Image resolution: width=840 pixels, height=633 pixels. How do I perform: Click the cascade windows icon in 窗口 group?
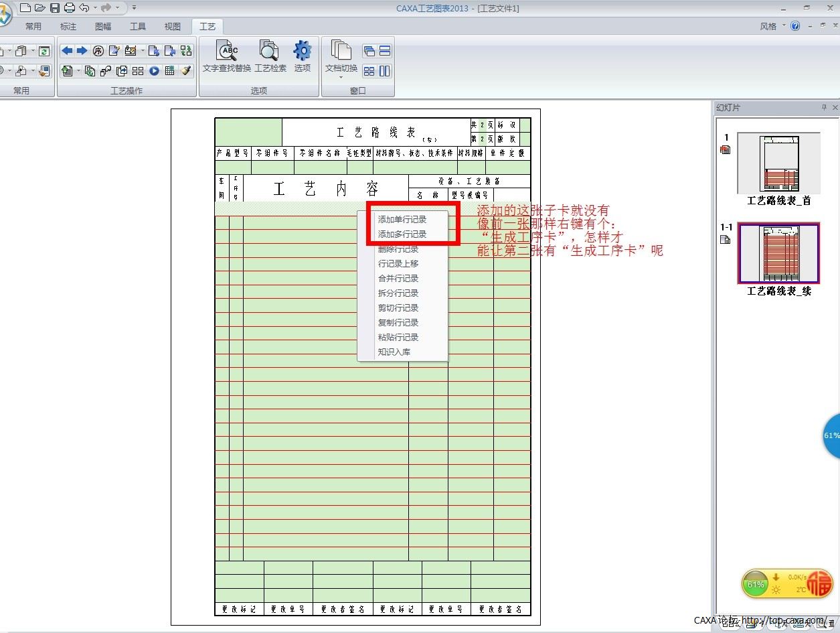coord(369,51)
